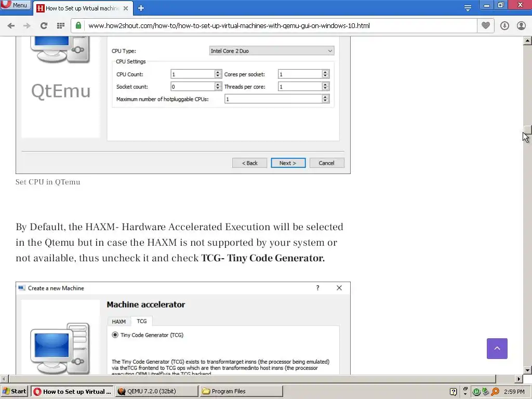This screenshot has width=532, height=399.
Task: Switch to QEMU 7.2.0 (32bit) taskbar item
Action: 156,391
